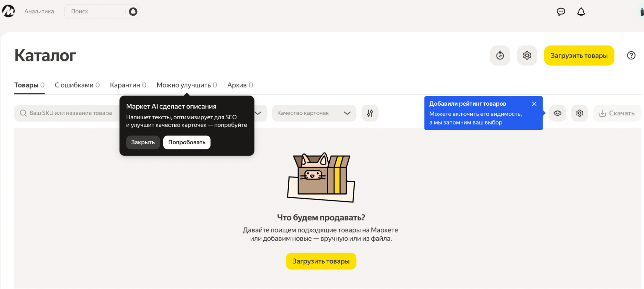Viewport: 644px width, 289px height.
Task: Open the help question mark icon
Action: [631, 55]
